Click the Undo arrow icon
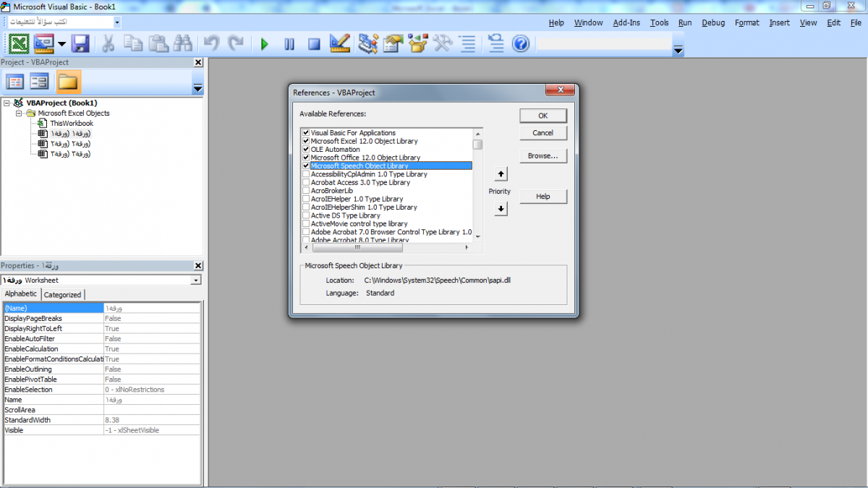This screenshot has width=868, height=488. pos(211,44)
